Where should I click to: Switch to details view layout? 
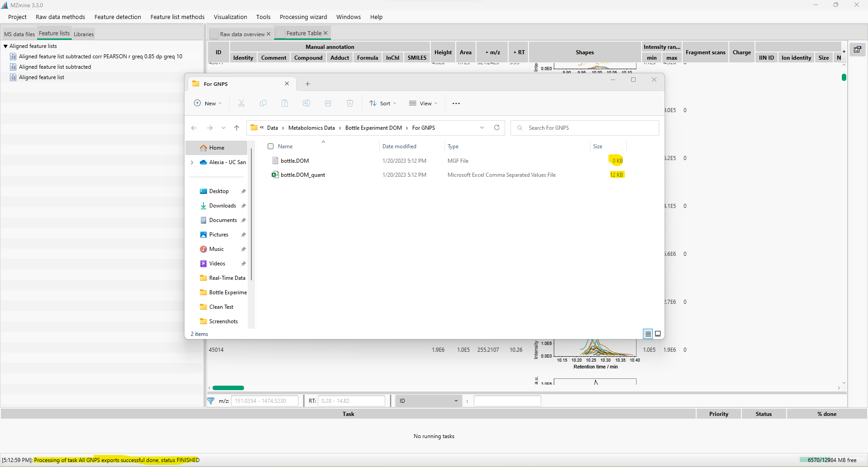click(648, 334)
